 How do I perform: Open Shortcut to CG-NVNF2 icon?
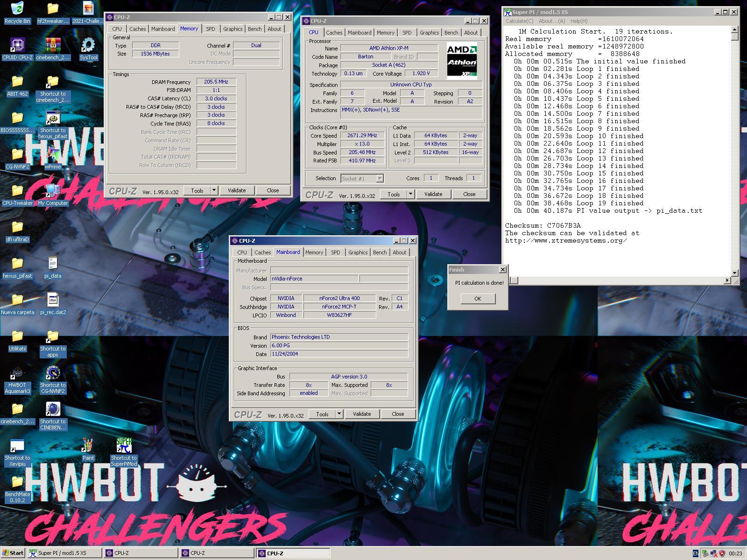click(53, 380)
